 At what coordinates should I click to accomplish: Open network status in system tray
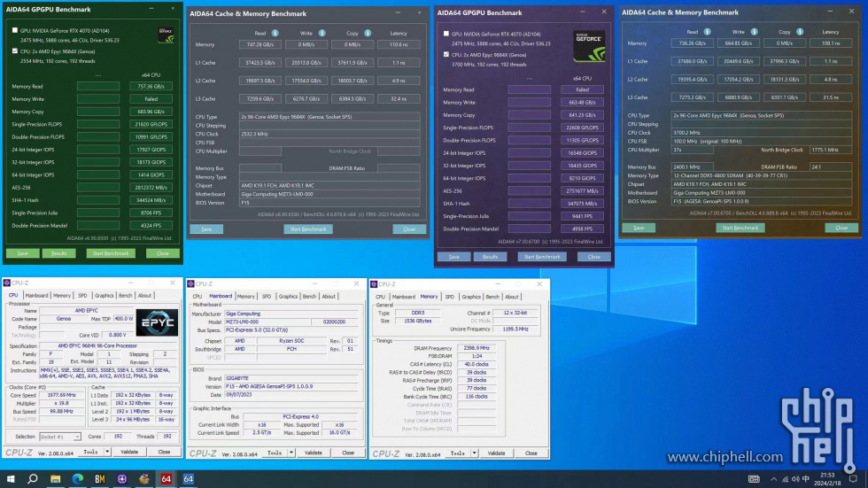click(x=785, y=479)
